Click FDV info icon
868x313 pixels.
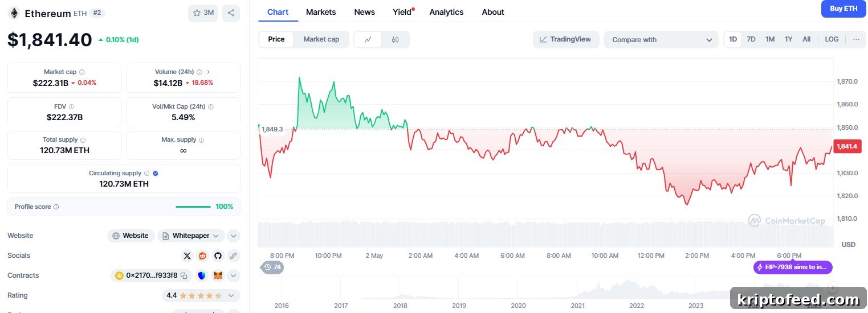pos(71,106)
